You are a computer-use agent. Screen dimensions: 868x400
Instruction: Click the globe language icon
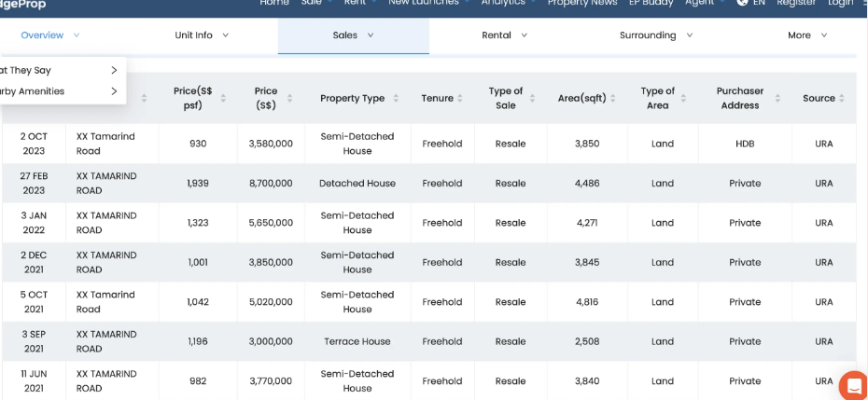(x=742, y=3)
